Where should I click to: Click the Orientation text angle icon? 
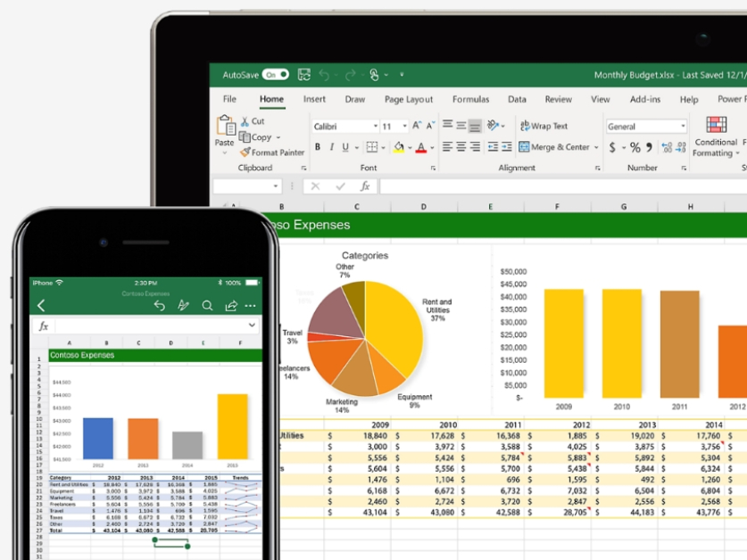pyautogui.click(x=493, y=125)
